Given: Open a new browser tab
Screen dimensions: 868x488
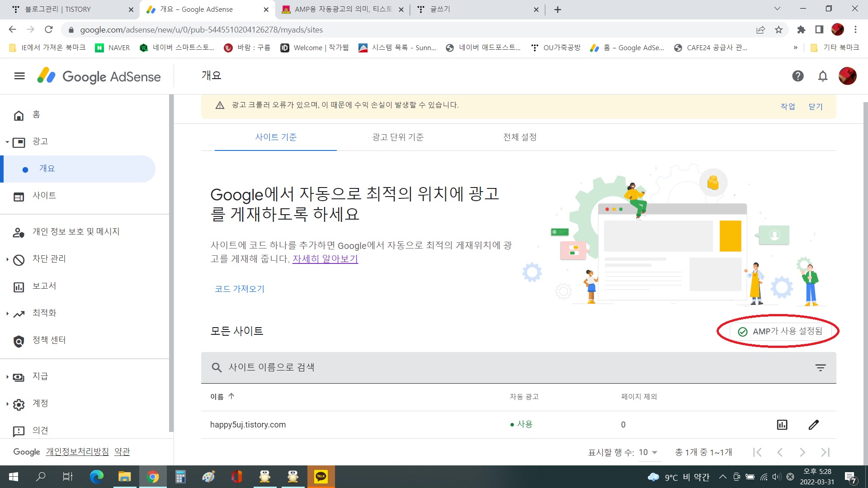Looking at the screenshot, I should tap(558, 9).
